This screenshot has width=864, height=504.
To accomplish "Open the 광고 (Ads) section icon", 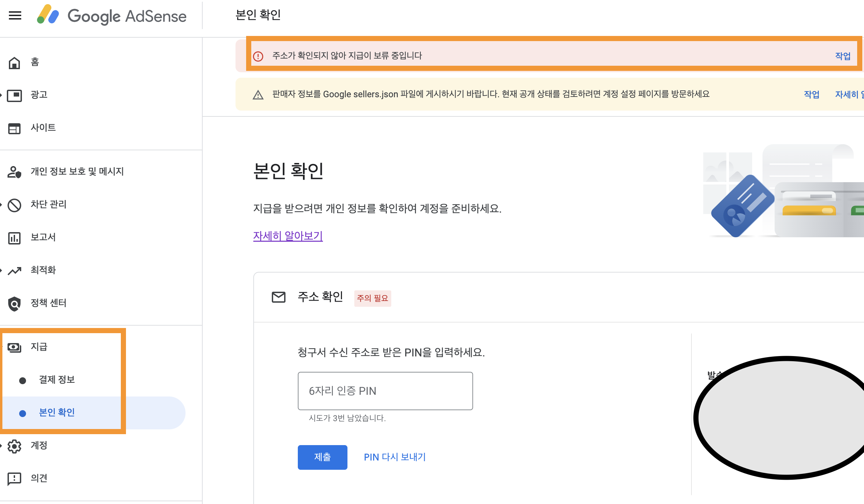I will click(x=14, y=95).
